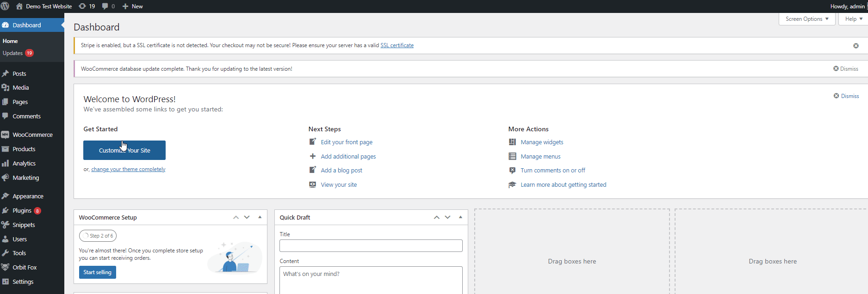
Task: Move WooCommerce Setup box down
Action: [x=247, y=217]
